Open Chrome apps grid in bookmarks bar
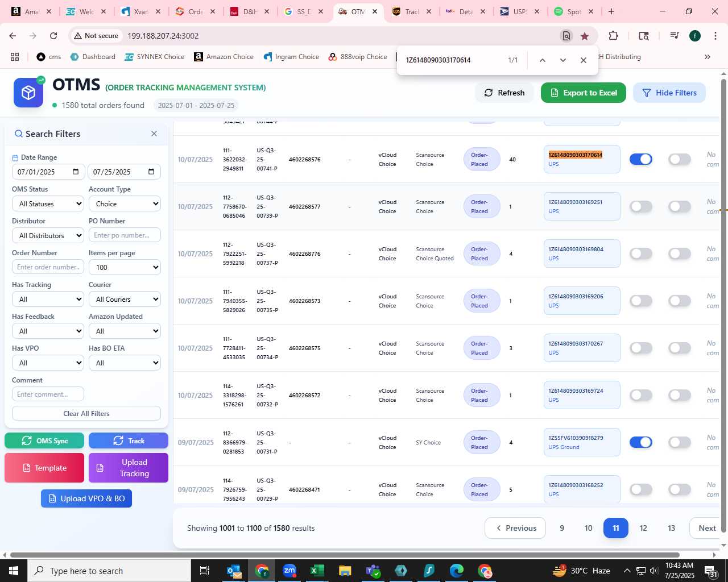 click(x=15, y=57)
